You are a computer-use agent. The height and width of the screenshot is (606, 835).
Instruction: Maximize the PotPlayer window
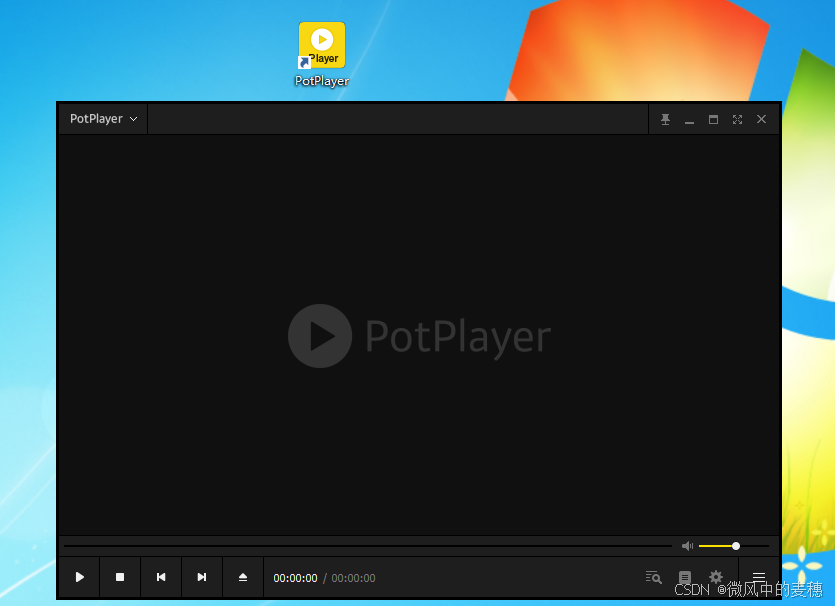pos(713,119)
